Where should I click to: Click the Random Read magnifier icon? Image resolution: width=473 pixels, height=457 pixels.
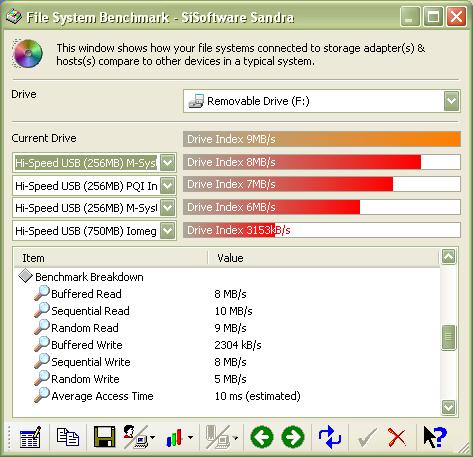42,327
